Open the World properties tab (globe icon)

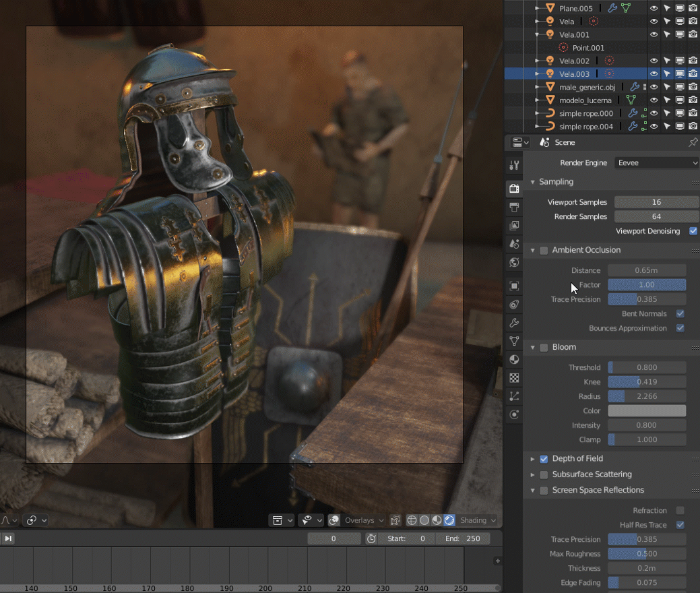coord(514,262)
